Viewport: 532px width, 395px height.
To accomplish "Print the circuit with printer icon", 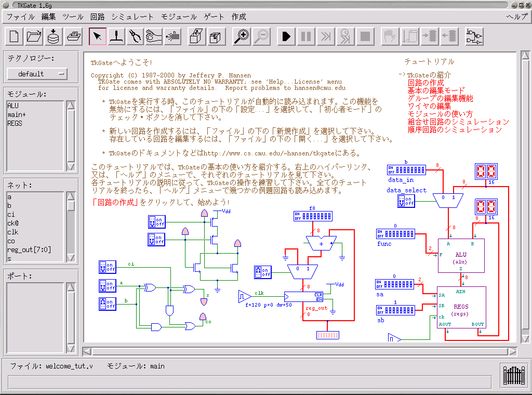I will point(73,36).
